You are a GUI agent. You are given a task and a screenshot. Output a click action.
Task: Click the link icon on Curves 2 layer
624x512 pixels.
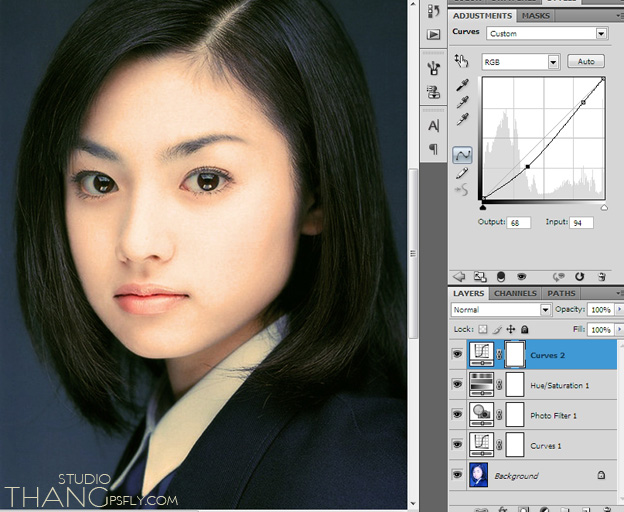499,354
